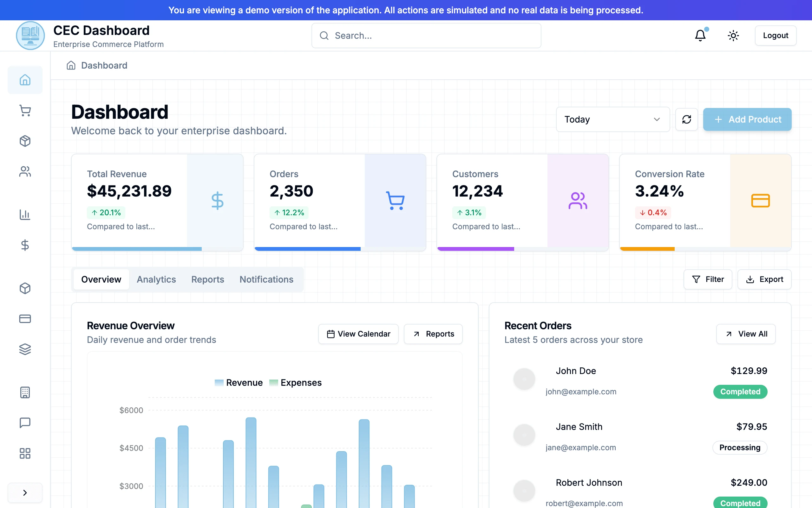Click the Add Product button
This screenshot has height=508, width=812.
[747, 119]
